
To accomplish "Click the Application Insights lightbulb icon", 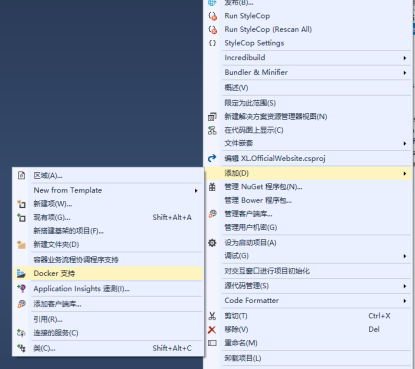I will point(21,288).
